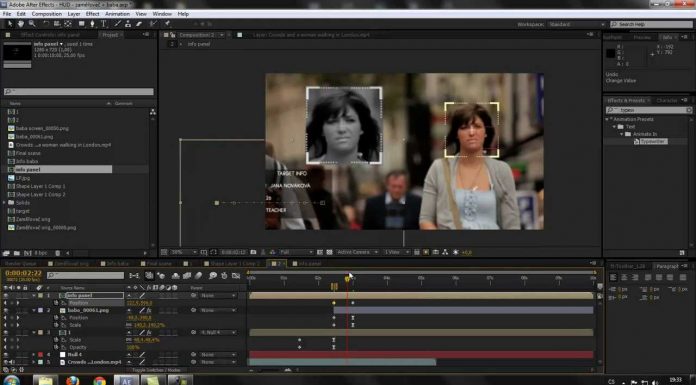Hide the Crowds London.mp4 layer
This screenshot has height=385, width=696.
pos(6,362)
